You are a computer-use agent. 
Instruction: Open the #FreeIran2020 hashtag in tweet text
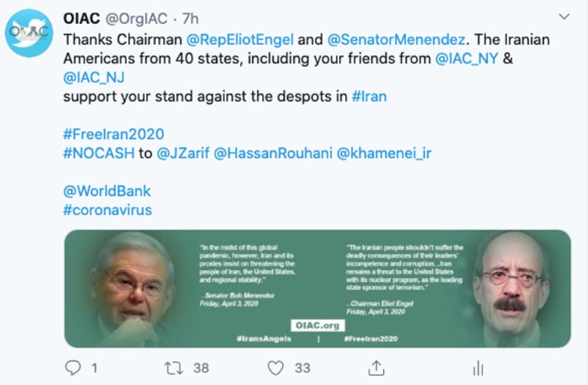click(114, 135)
